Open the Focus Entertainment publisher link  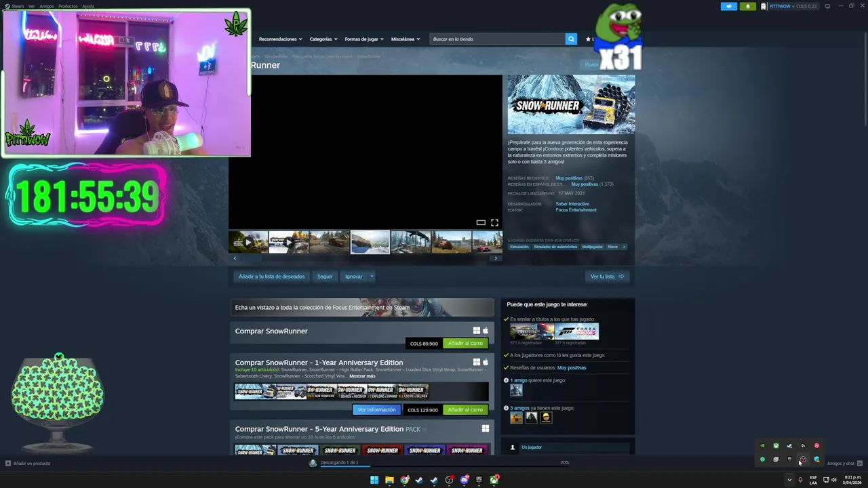click(x=576, y=210)
